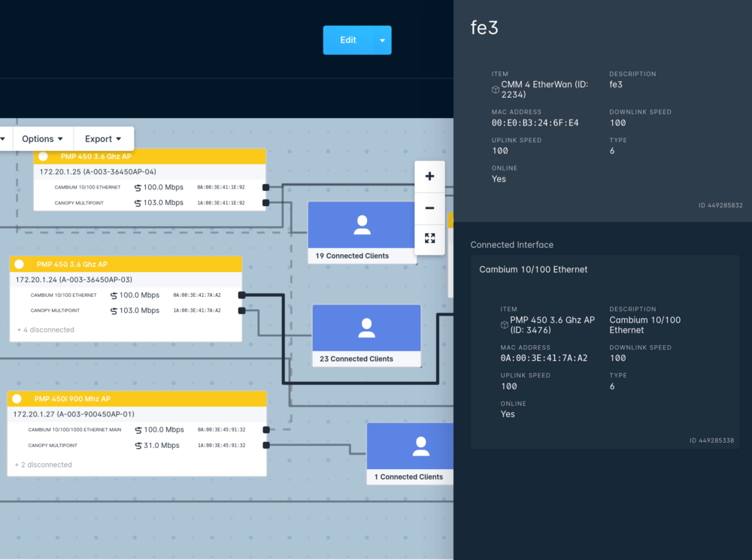
Task: Click the fit-to-screen arrows icon
Action: (x=429, y=238)
